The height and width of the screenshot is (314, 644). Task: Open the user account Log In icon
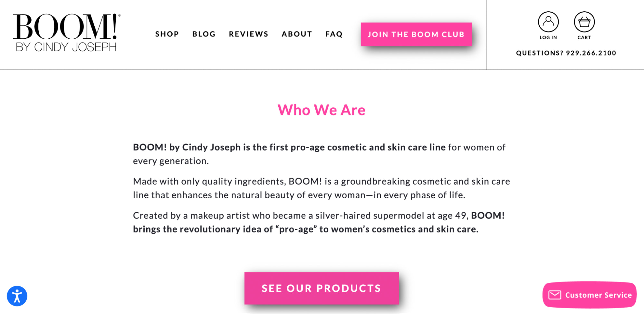[x=548, y=22]
